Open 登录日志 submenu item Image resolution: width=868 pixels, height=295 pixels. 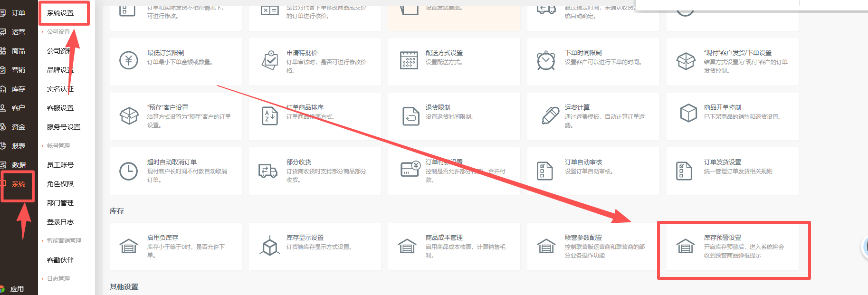point(60,222)
